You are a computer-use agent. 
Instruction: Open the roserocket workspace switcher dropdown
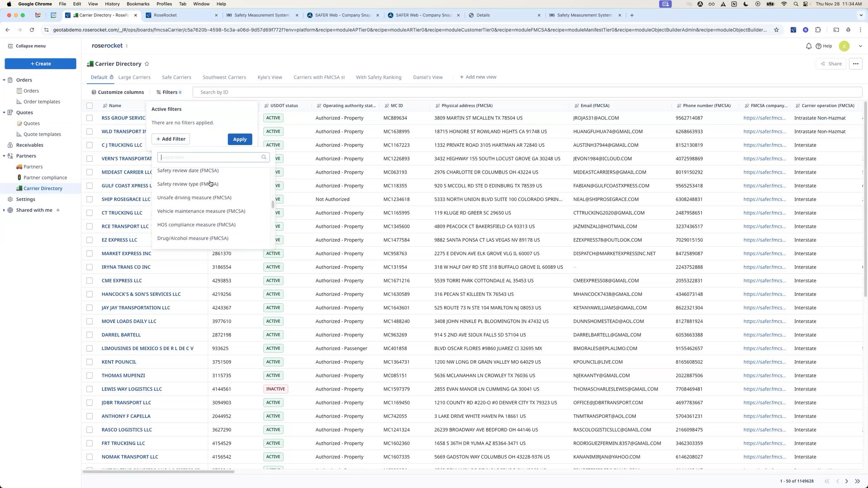127,46
